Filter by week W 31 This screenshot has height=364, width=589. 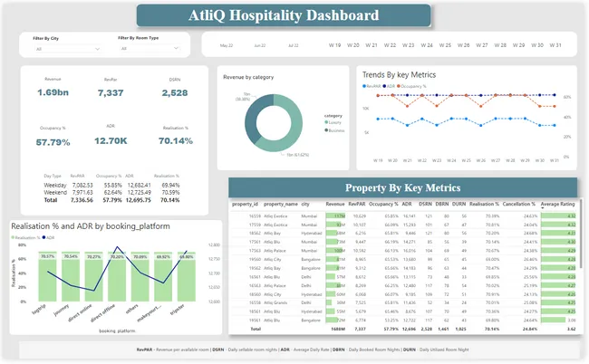click(x=555, y=45)
